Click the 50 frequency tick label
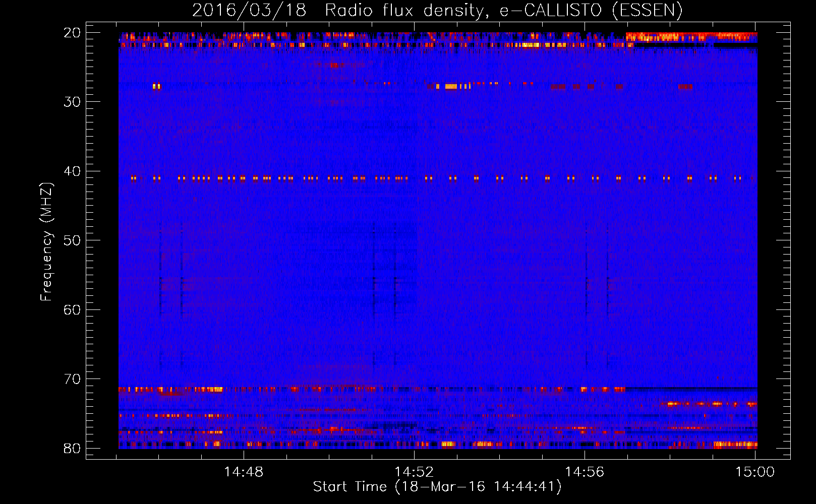 [72, 240]
